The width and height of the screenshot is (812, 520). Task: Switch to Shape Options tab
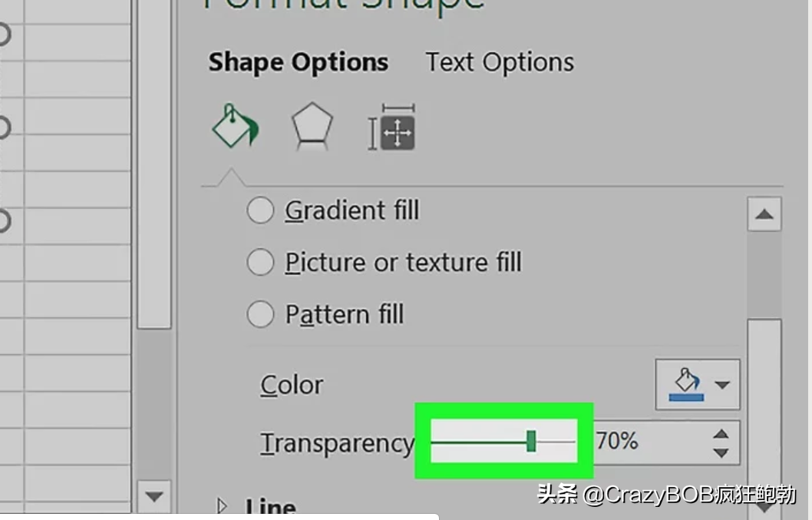pyautogui.click(x=299, y=62)
